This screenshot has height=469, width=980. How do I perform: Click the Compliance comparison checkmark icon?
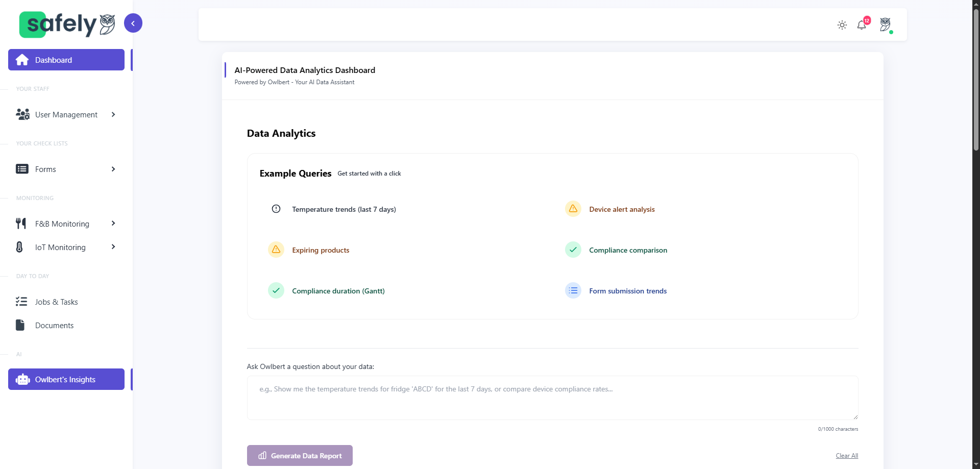click(x=573, y=250)
